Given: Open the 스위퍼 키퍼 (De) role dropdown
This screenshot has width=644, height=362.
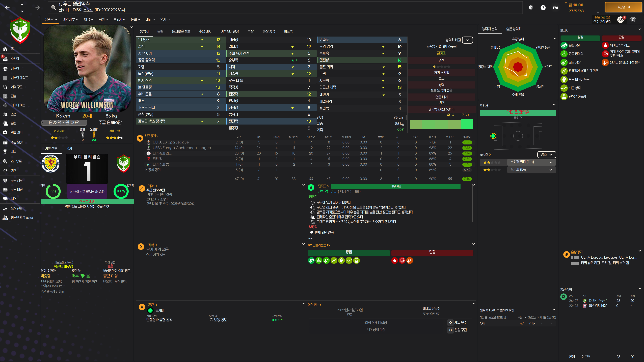Looking at the screenshot, I should (x=531, y=162).
